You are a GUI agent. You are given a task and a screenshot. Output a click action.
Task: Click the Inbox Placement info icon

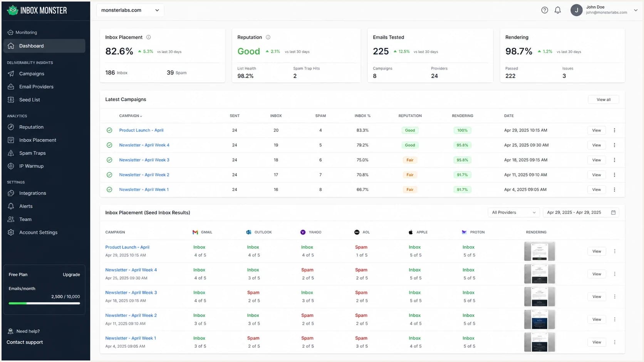point(148,37)
